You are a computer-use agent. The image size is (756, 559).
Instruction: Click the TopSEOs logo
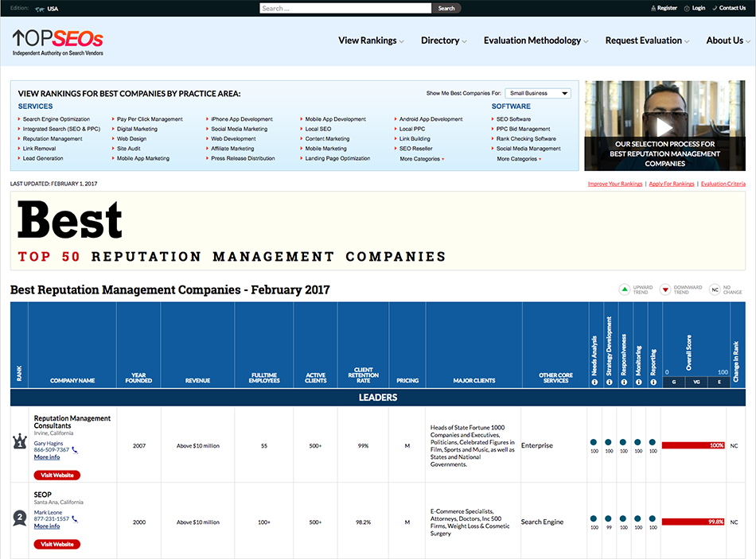point(57,41)
